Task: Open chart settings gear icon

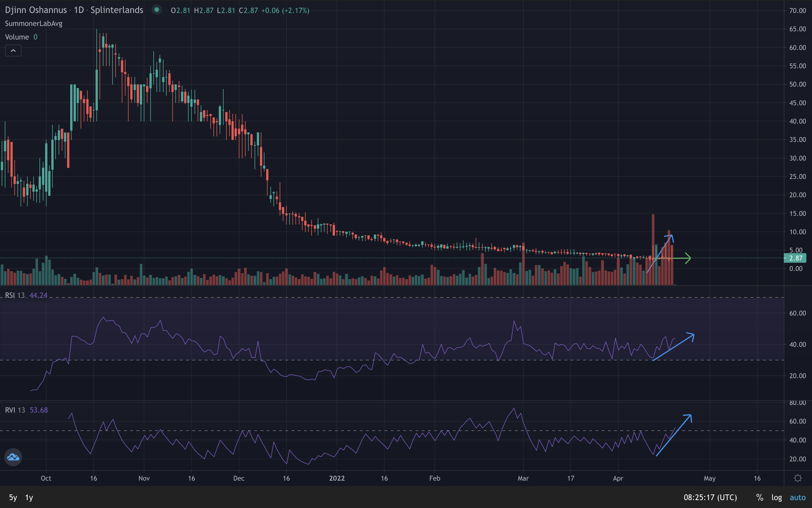Action: [x=798, y=478]
